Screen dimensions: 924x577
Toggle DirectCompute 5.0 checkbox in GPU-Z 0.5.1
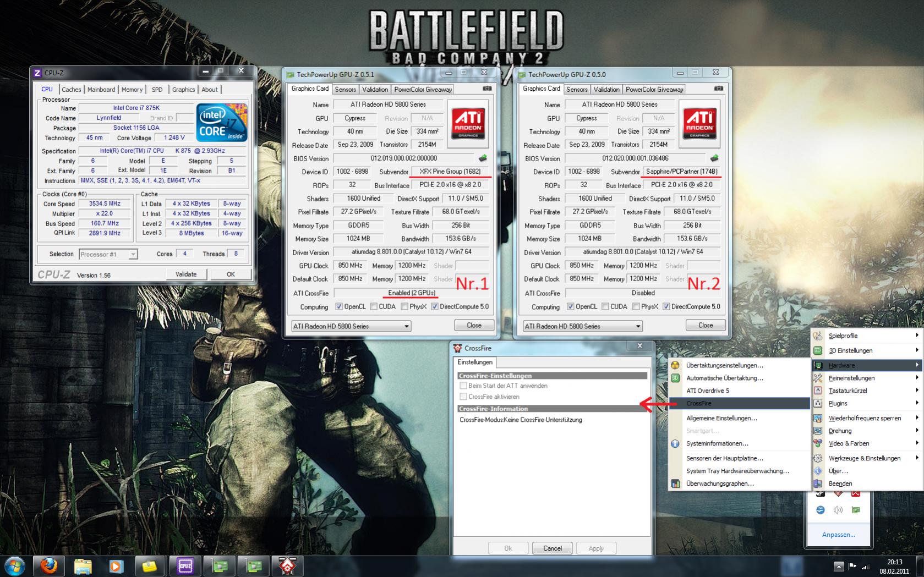pyautogui.click(x=435, y=307)
